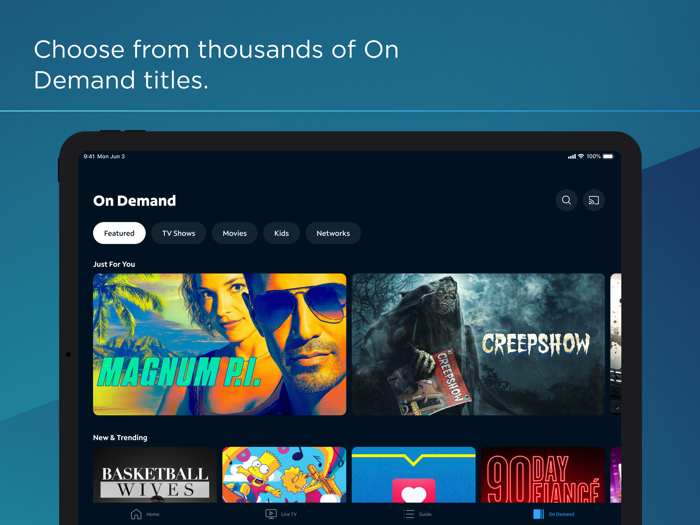Select the Featured filter pill
Image resolution: width=700 pixels, height=525 pixels.
tap(119, 233)
